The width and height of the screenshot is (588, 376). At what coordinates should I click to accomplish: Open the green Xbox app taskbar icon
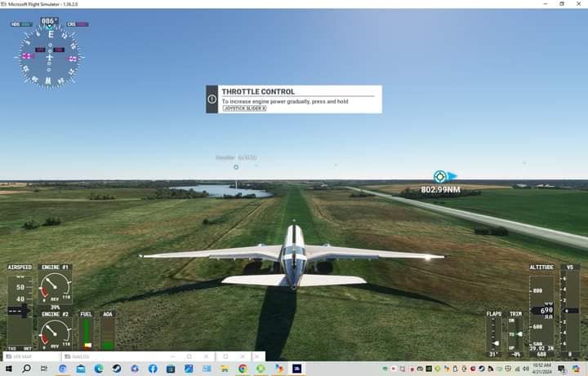[261, 369]
